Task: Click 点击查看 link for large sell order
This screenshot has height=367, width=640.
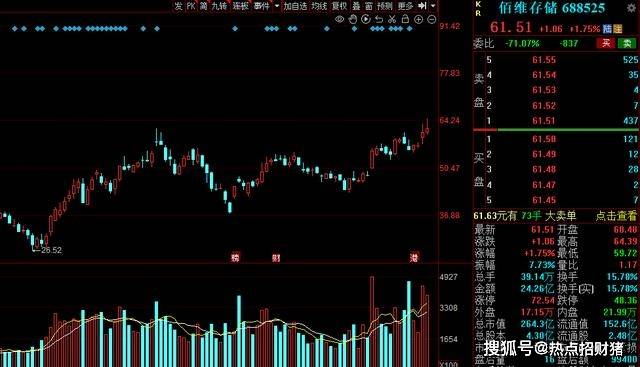Action: 616,216
